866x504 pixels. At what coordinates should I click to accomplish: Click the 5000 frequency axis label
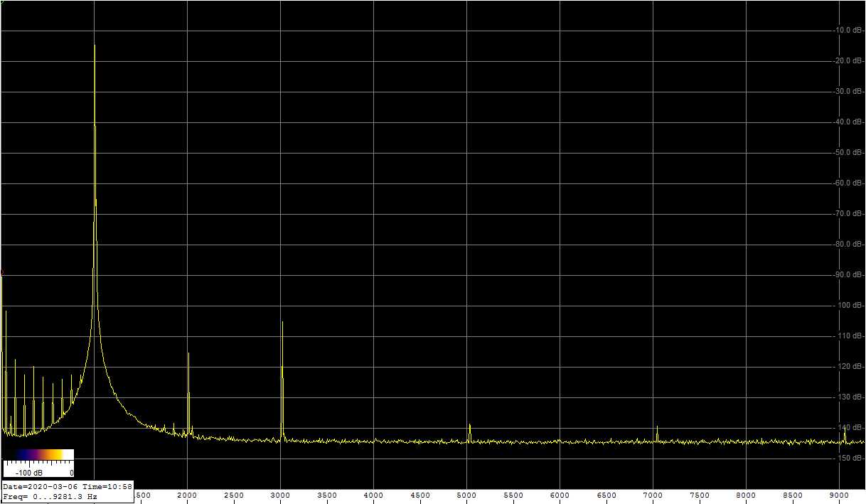[x=466, y=495]
